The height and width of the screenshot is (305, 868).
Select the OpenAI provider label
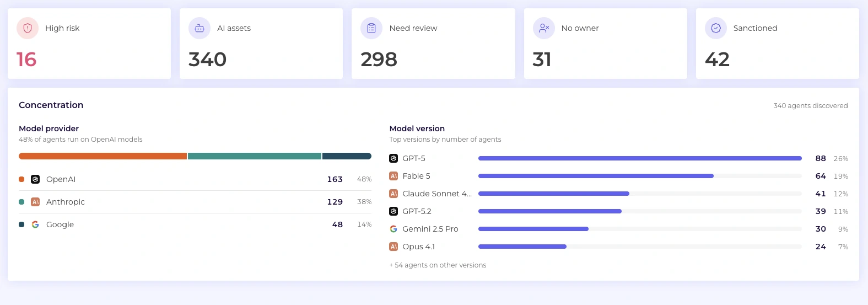(x=61, y=179)
